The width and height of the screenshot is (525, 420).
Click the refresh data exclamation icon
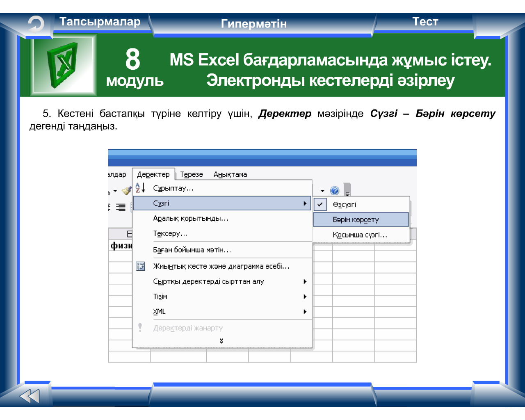point(140,327)
